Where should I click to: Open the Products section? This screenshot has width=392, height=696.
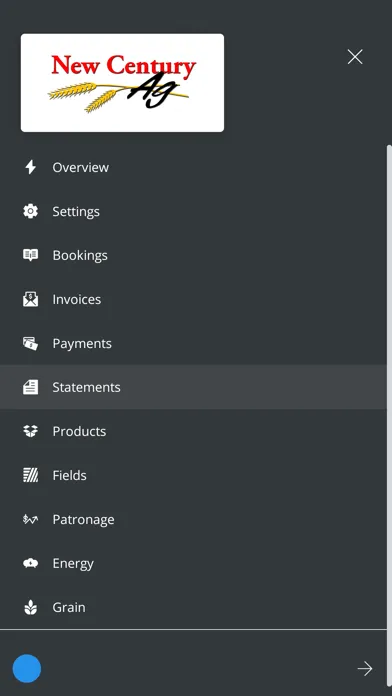(193, 431)
